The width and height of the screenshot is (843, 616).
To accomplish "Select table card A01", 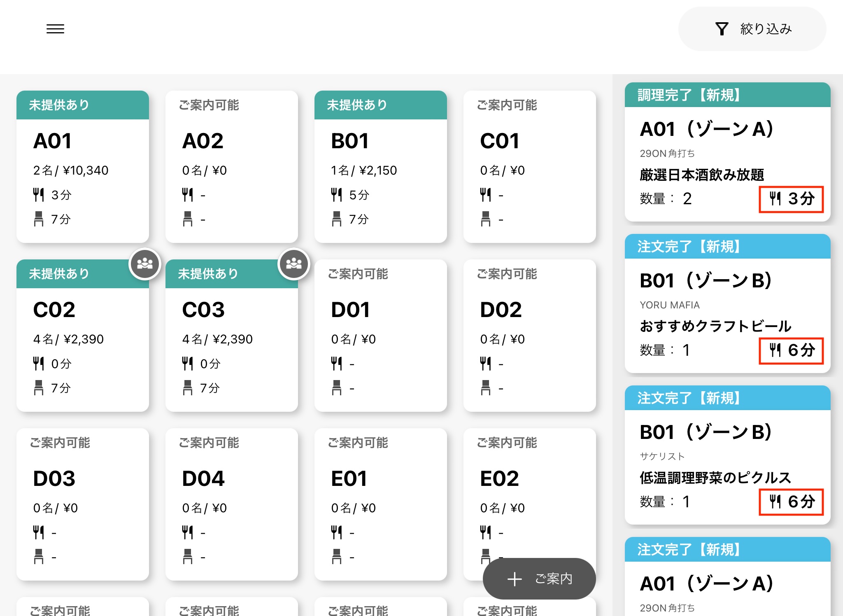I will [x=83, y=167].
